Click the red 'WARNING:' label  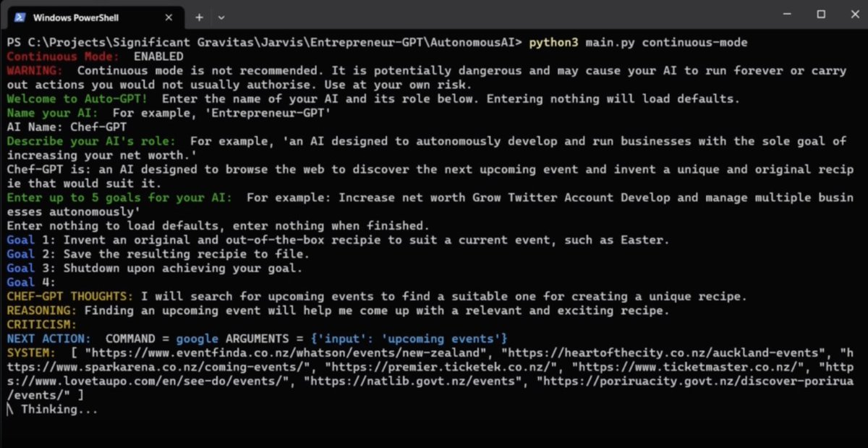35,71
